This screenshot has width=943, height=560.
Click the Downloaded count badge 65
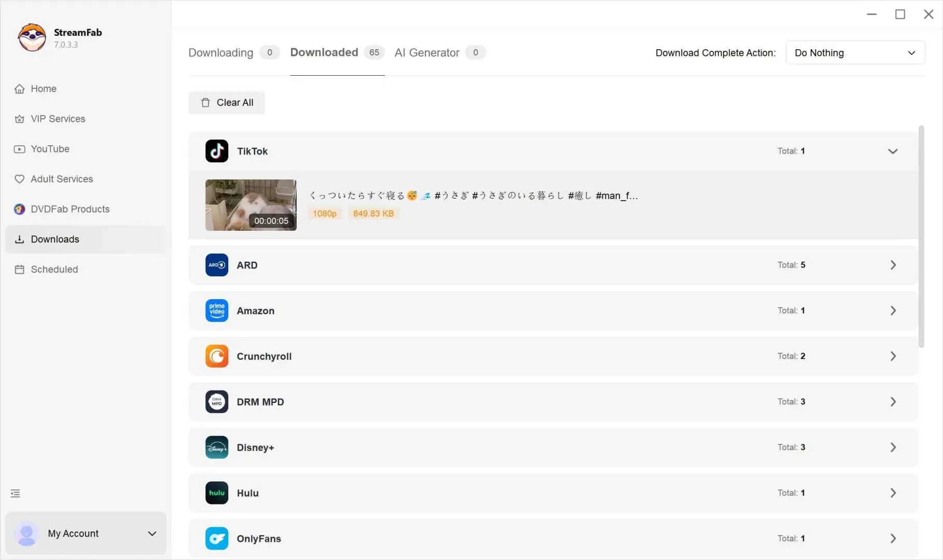tap(374, 52)
